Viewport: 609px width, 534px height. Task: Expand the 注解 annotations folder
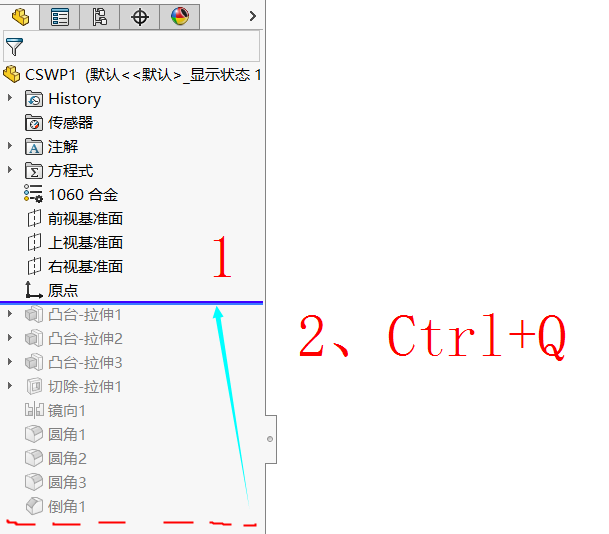tap(10, 146)
